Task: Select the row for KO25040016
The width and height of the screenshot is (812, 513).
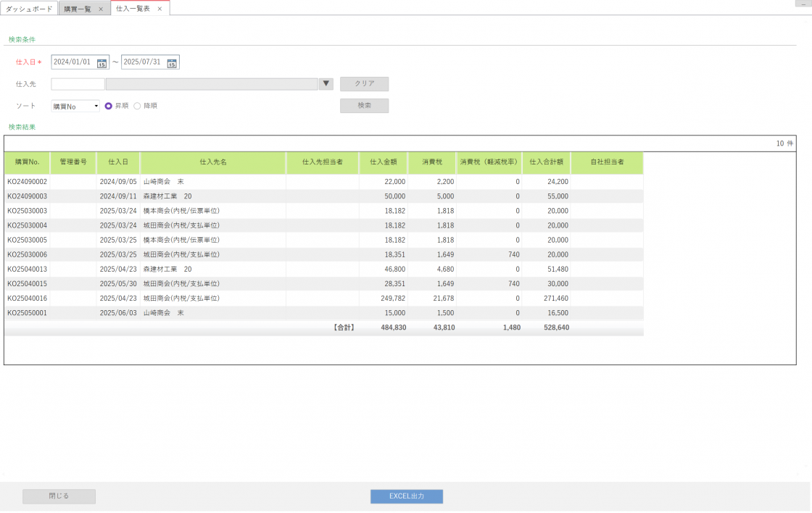Action: [27, 298]
